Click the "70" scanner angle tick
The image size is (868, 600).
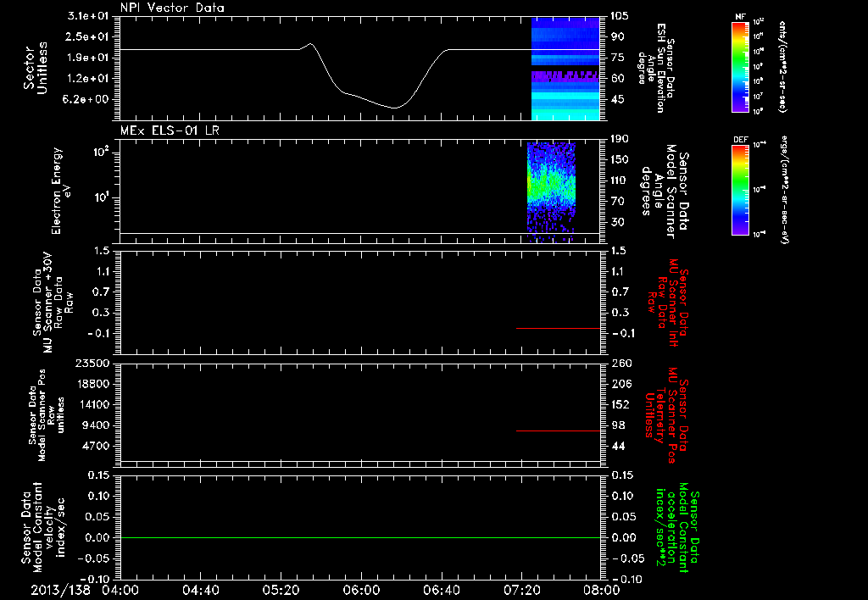pyautogui.click(x=617, y=202)
